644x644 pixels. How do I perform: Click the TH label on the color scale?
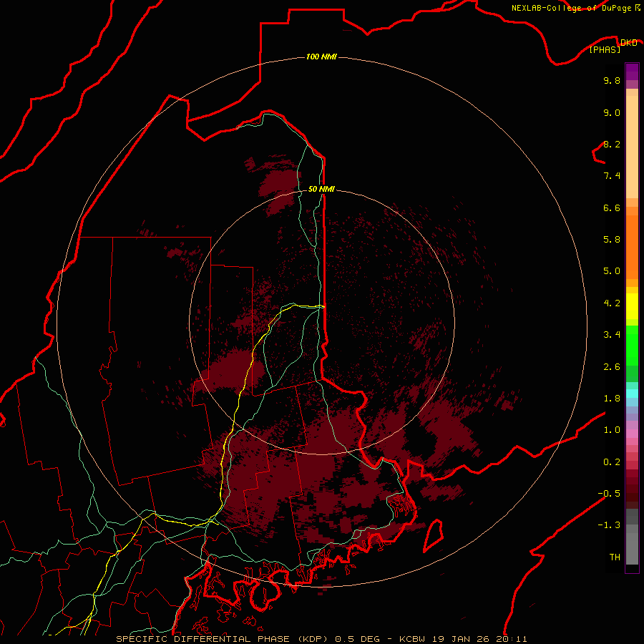pos(615,557)
